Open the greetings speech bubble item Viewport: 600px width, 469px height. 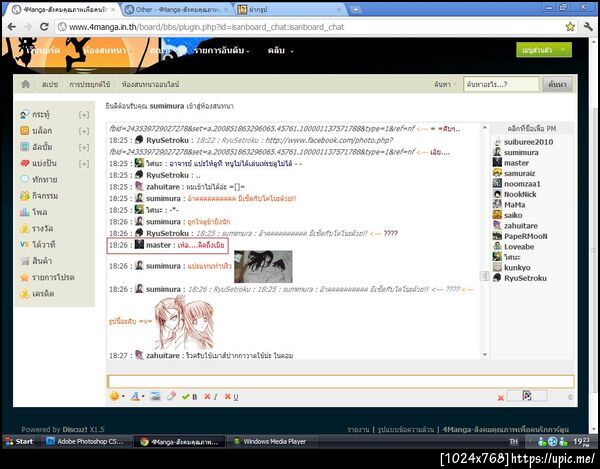(38, 179)
